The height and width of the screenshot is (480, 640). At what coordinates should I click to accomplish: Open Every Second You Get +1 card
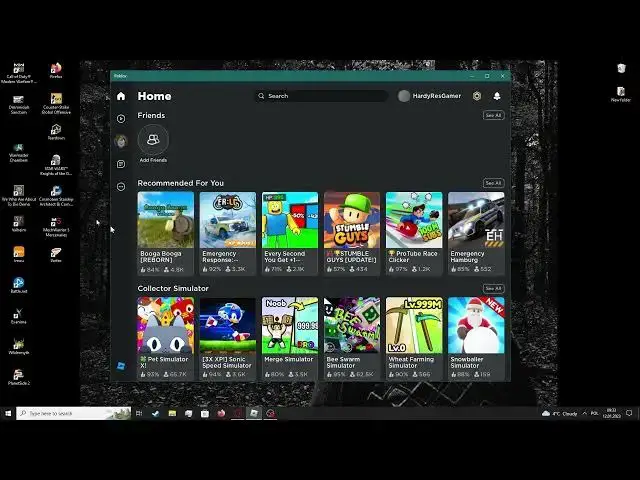click(290, 233)
